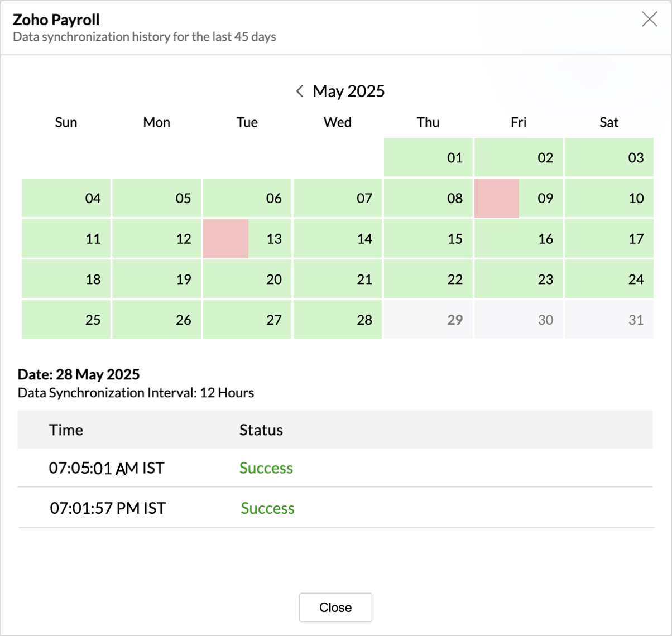
Task: Close the Zoho Payroll dialog with X
Action: [x=649, y=20]
